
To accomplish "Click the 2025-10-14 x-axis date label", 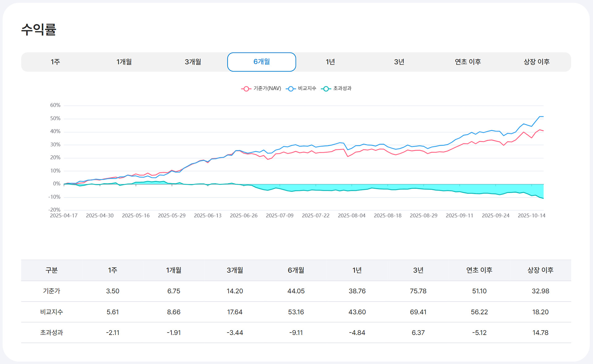I will (x=532, y=215).
